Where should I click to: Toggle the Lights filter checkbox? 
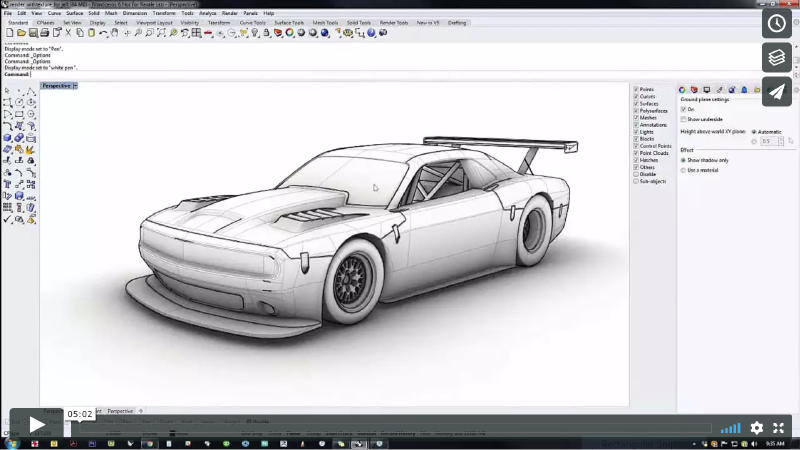point(636,132)
